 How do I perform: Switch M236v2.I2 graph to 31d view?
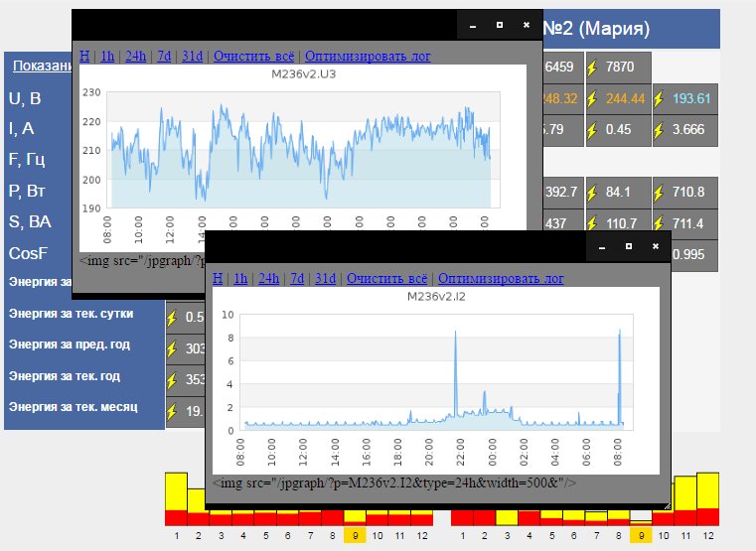click(x=325, y=279)
